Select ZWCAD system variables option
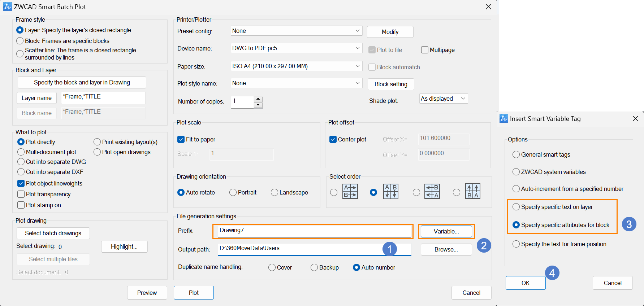This screenshot has height=306, width=644. (x=516, y=172)
